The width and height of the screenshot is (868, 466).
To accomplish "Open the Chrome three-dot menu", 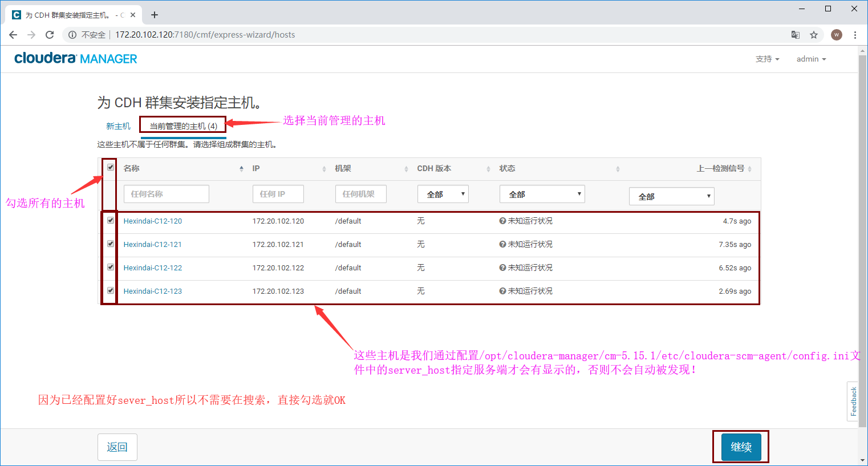I will click(855, 35).
